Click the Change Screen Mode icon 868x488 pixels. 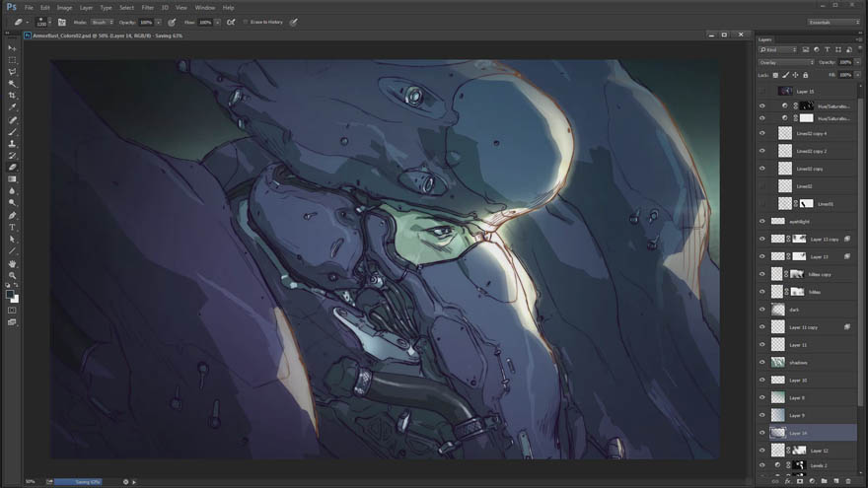[x=12, y=322]
